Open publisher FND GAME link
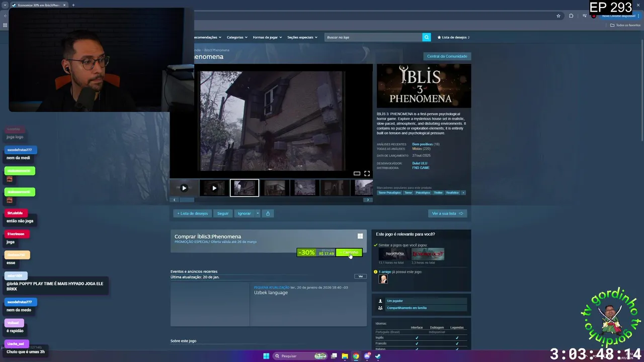Viewport: 644px width, 362px height. 421,168
